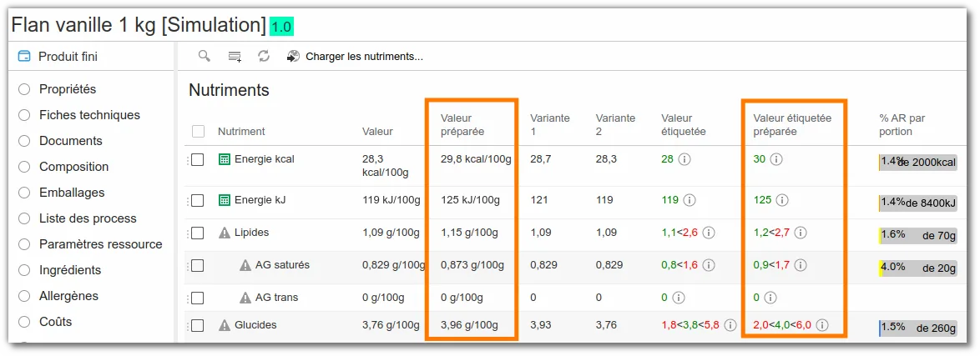Click the calculator icon next to Energie kcal
Screen dimensions: 980x356
coord(225,159)
